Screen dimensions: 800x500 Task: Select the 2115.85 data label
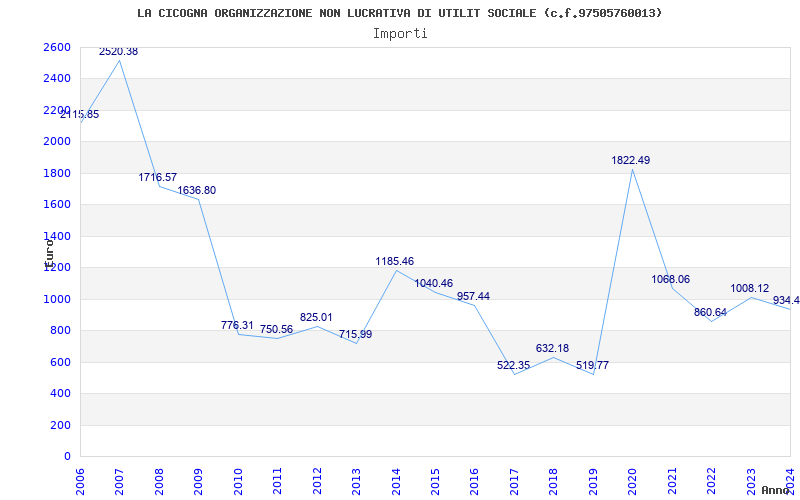pyautogui.click(x=80, y=115)
